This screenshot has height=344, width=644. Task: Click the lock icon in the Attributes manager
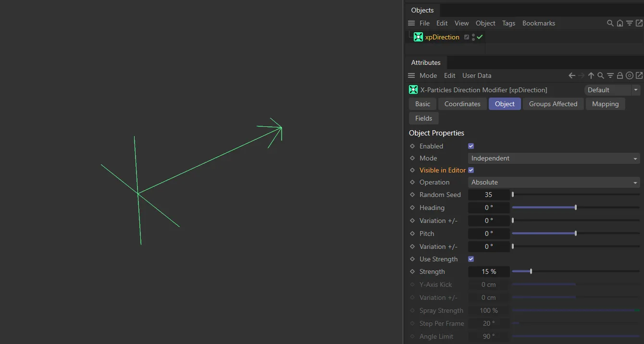[620, 75]
